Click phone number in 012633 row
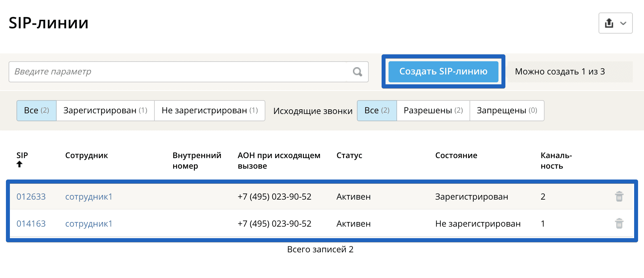Viewport: 644px width, 278px height. [275, 197]
